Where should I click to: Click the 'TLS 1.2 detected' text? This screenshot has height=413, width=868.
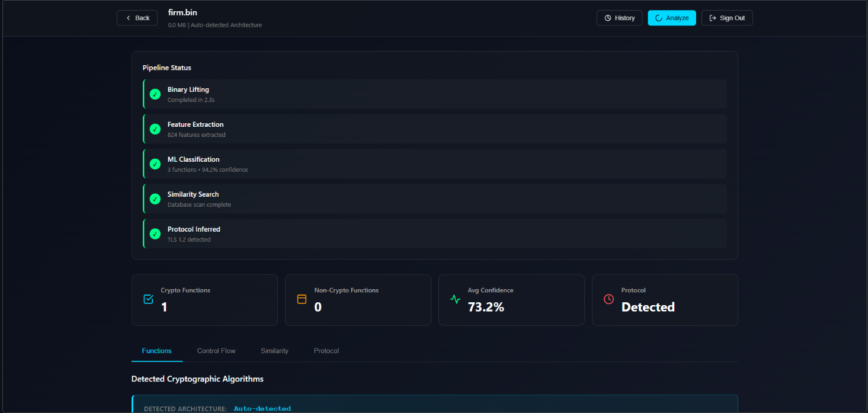[188, 240]
